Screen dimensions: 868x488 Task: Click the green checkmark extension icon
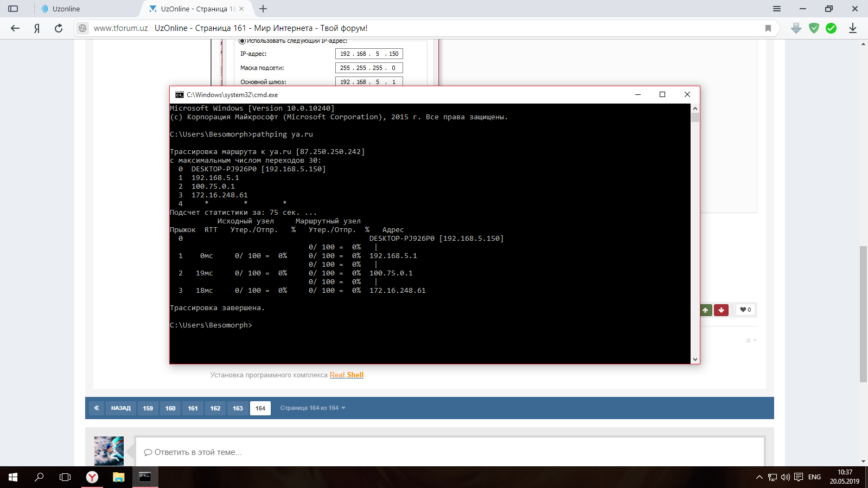tap(831, 28)
